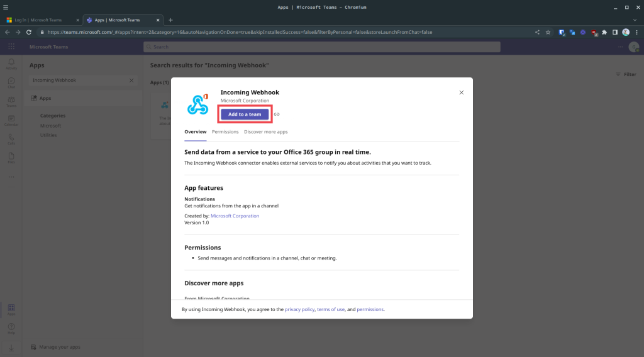The image size is (644, 357).
Task: Click the Add to a team button
Action: coord(245,114)
